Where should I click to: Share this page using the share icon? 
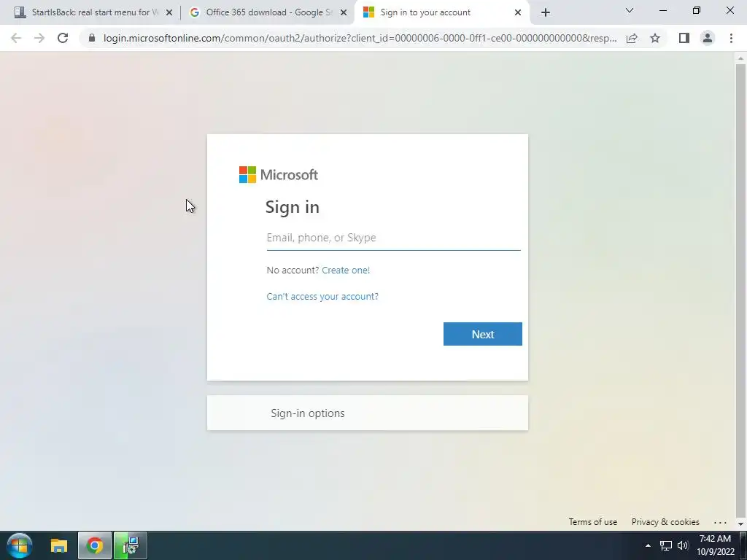click(632, 38)
